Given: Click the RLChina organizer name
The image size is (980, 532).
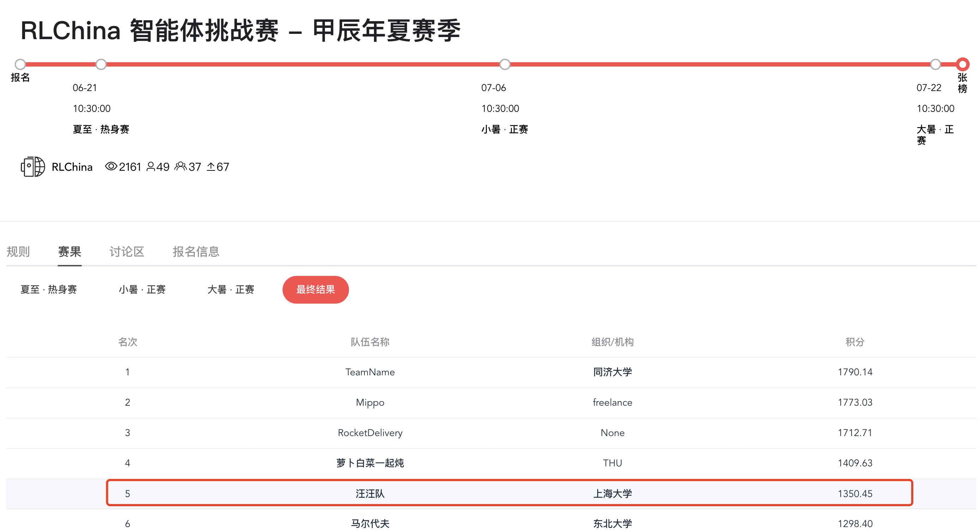Looking at the screenshot, I should (x=72, y=167).
